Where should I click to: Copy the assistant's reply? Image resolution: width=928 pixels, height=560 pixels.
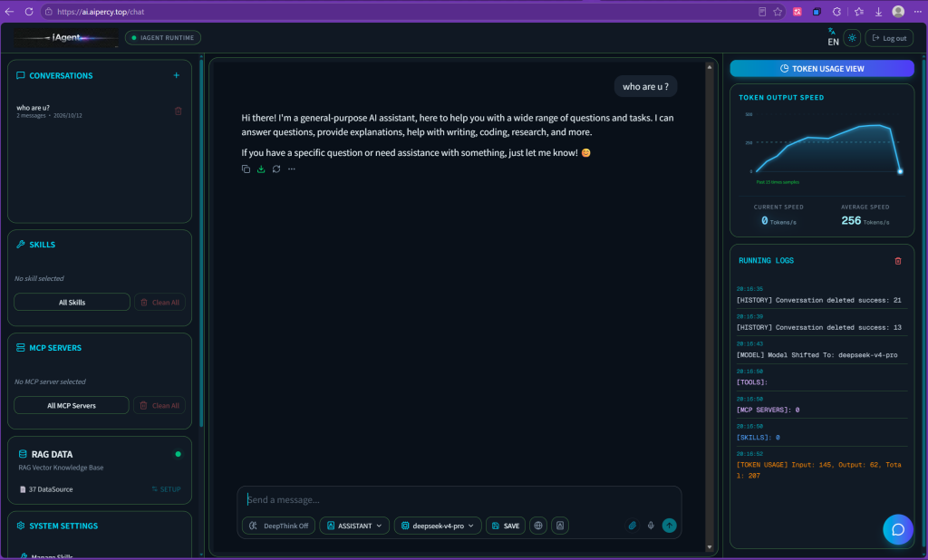246,169
